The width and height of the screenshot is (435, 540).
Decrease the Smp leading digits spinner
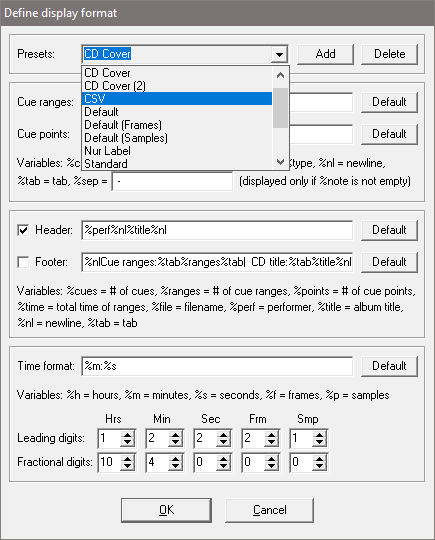point(320,443)
